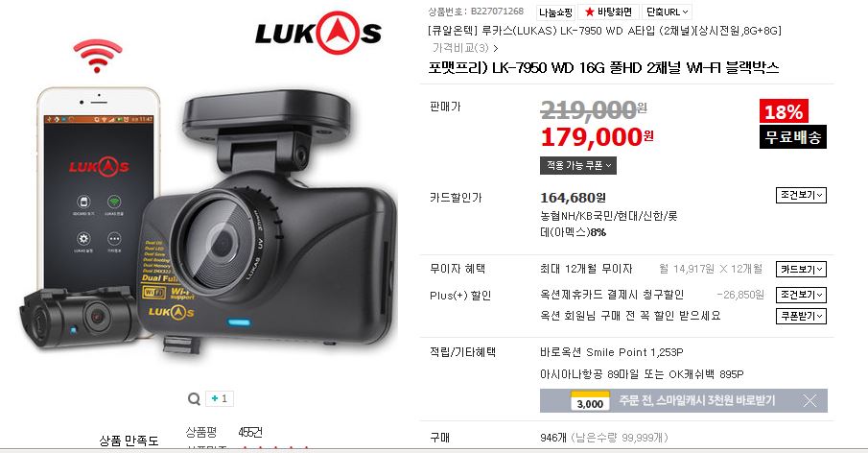Expand 조건보기 for card discount price
Viewport: 868px width, 453px height.
pyautogui.click(x=801, y=195)
